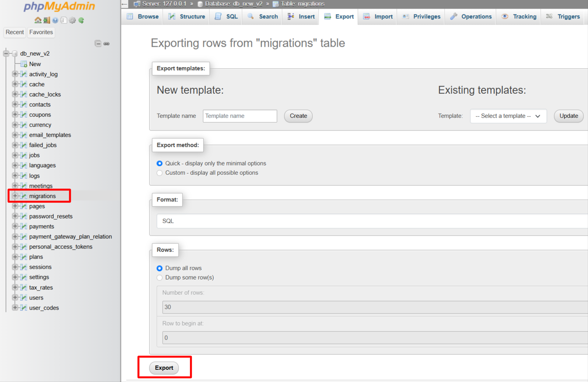
Task: Click the Template name input field
Action: click(x=240, y=116)
